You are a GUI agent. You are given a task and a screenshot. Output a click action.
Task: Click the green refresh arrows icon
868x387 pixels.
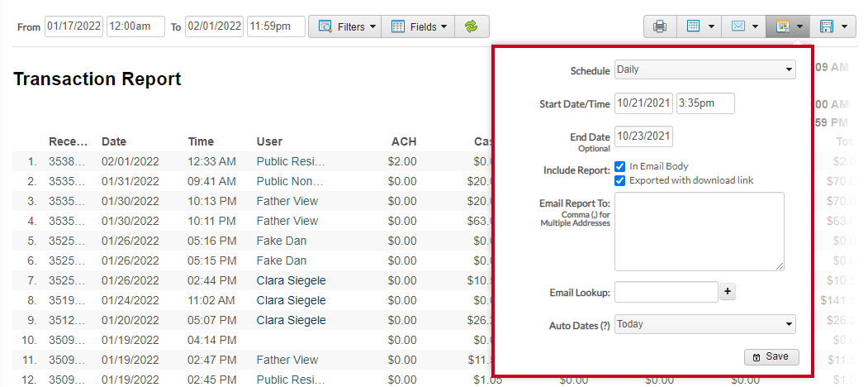click(x=472, y=26)
